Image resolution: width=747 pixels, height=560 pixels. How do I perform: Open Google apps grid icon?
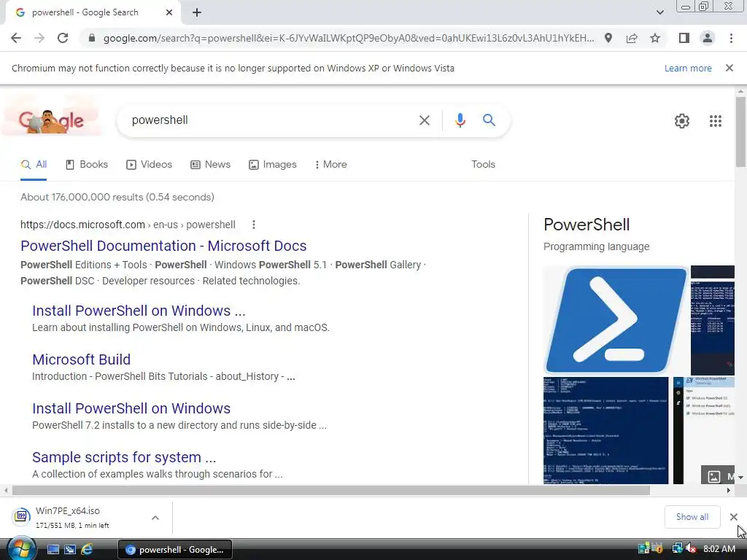[715, 121]
